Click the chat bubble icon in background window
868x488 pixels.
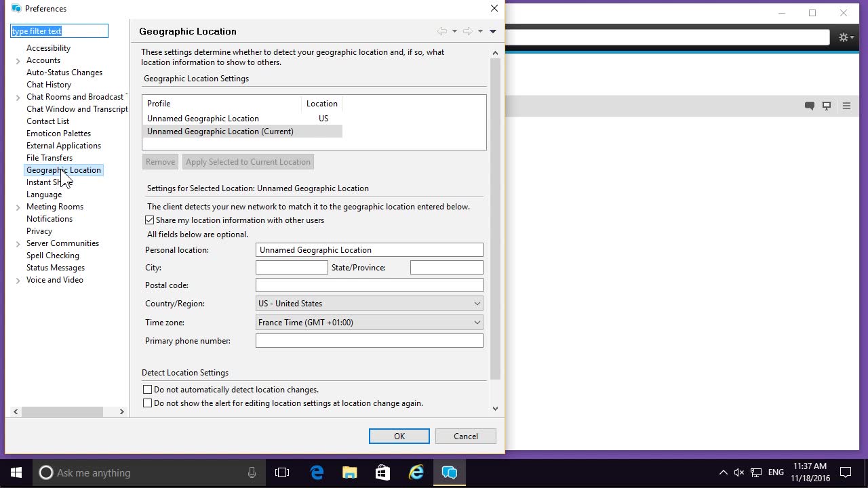coord(809,106)
